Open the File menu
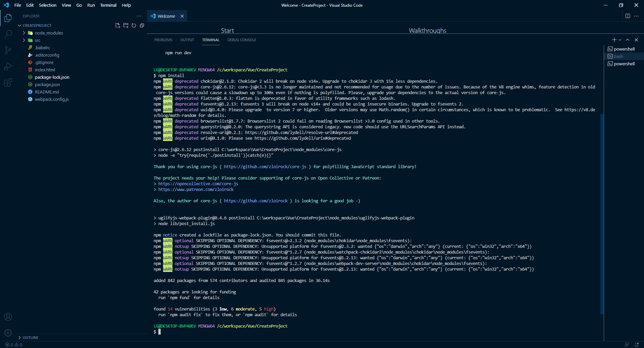 18,5
